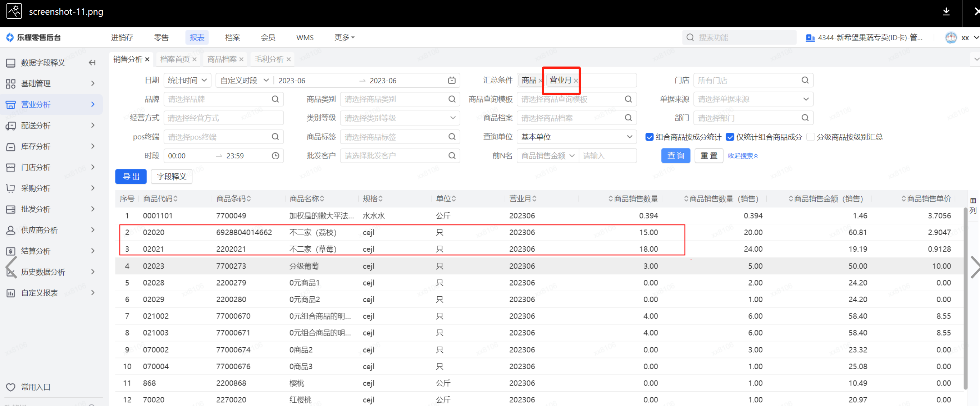Open the 查询单位 基本单位 dropdown
This screenshot has height=406, width=980.
576,137
